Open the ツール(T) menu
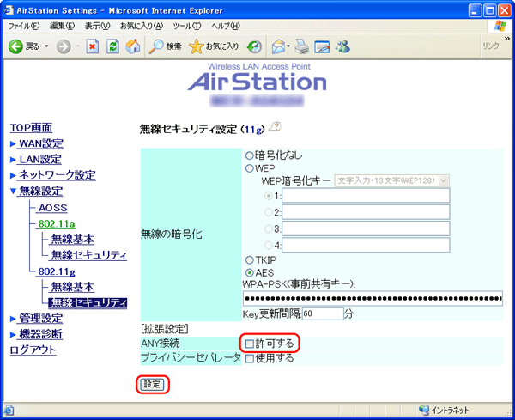Image resolution: width=515 pixels, height=420 pixels. coord(187,26)
